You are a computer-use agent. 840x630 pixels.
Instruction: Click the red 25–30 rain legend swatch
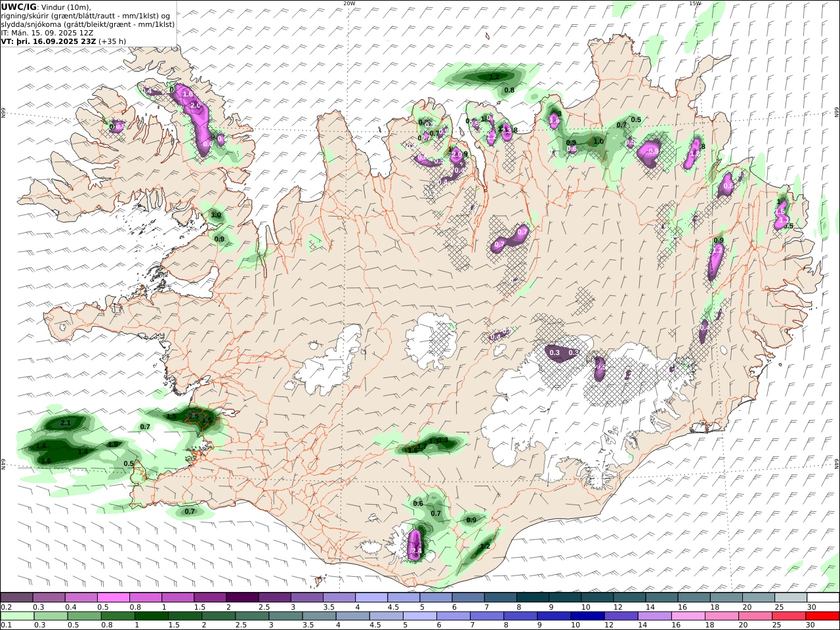(x=789, y=616)
